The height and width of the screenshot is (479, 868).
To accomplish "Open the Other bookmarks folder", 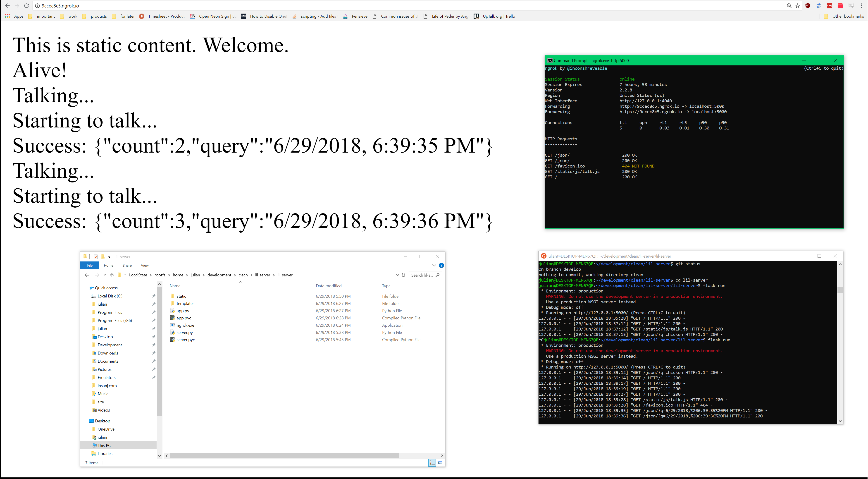I will (844, 16).
